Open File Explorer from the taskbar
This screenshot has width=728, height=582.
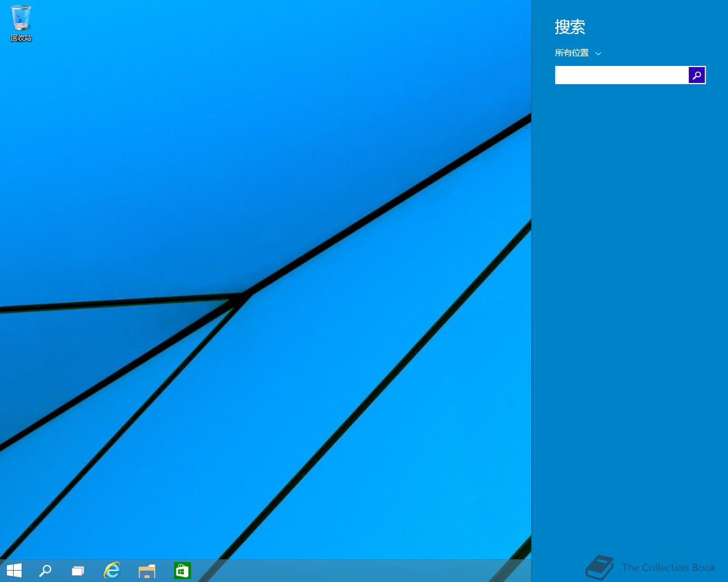coord(147,571)
